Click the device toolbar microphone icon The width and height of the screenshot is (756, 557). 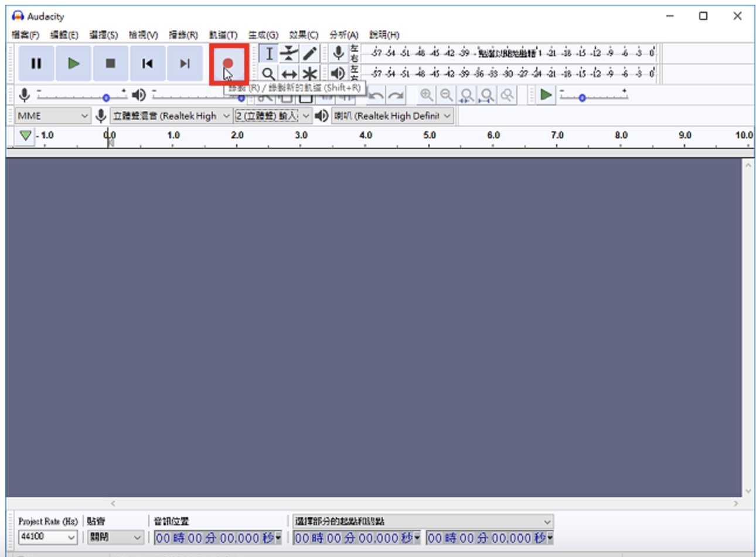tap(101, 116)
